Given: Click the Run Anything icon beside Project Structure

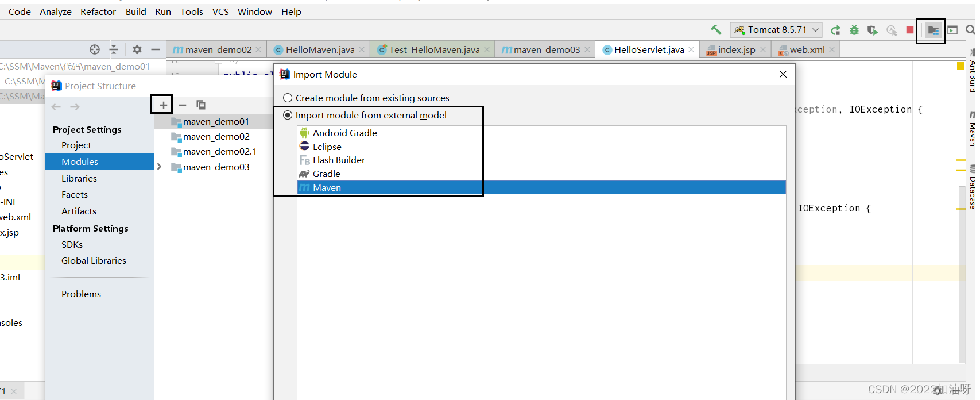Looking at the screenshot, I should tap(952, 30).
